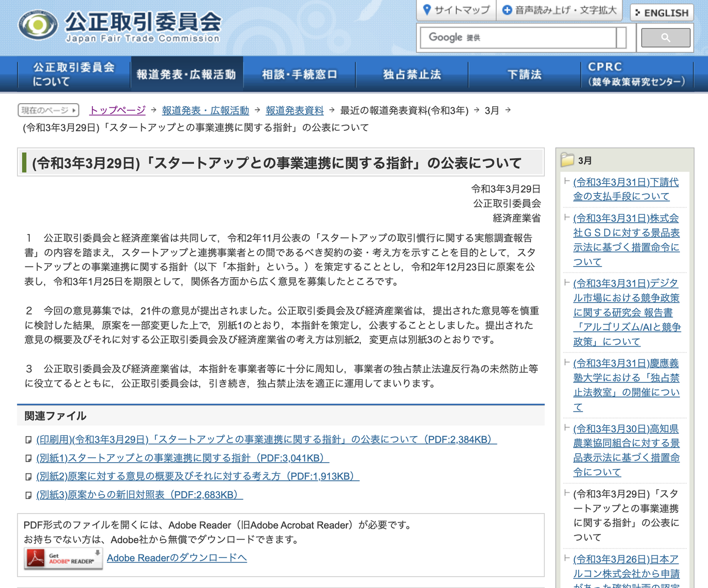The height and width of the screenshot is (588, 708).
Task: Click the Adobe Reader download badge
Action: point(63,559)
